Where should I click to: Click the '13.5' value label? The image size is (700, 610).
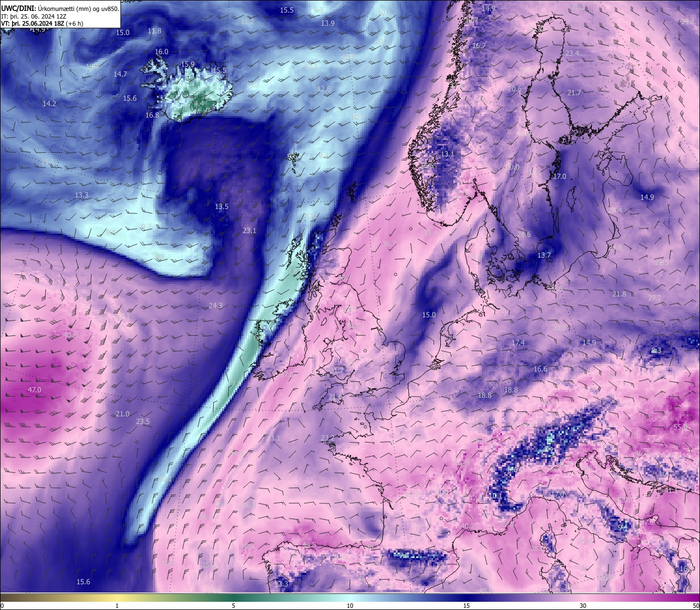click(x=221, y=206)
